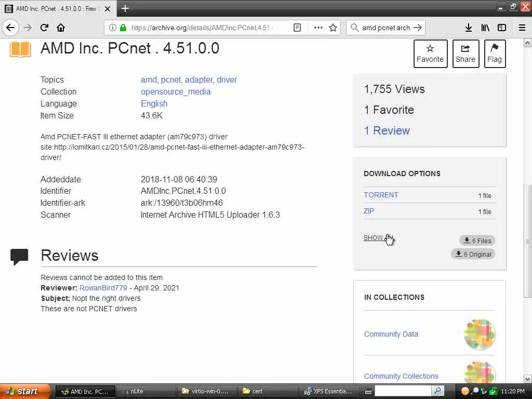
Task: Click the page scrollbar down arrow
Action: [x=527, y=379]
